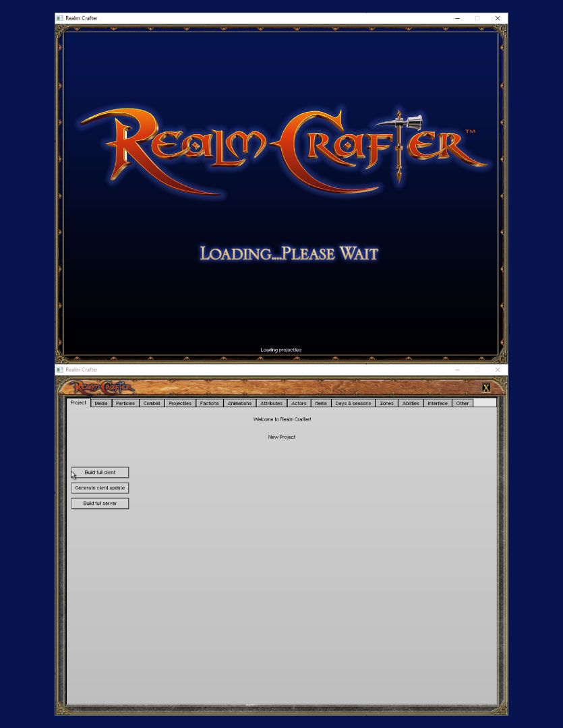This screenshot has width=563, height=728.
Task: Close the editor window from its title bar
Action: tap(498, 369)
